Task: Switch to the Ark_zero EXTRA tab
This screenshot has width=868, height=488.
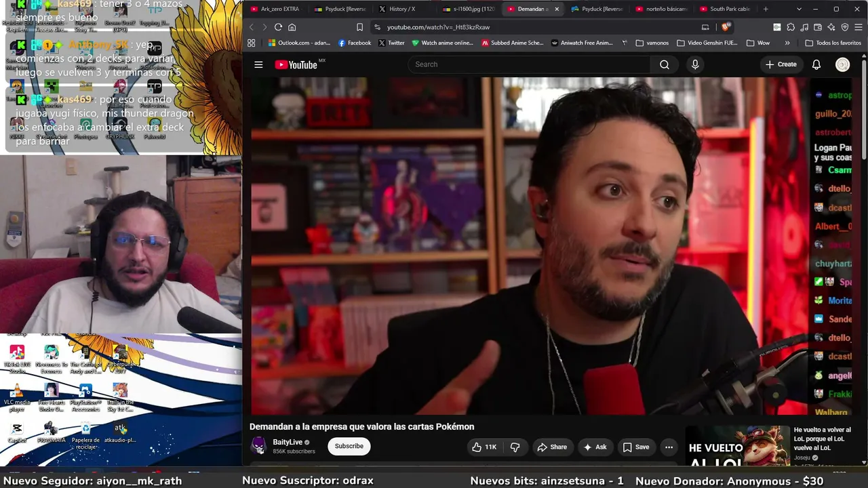Action: click(275, 9)
